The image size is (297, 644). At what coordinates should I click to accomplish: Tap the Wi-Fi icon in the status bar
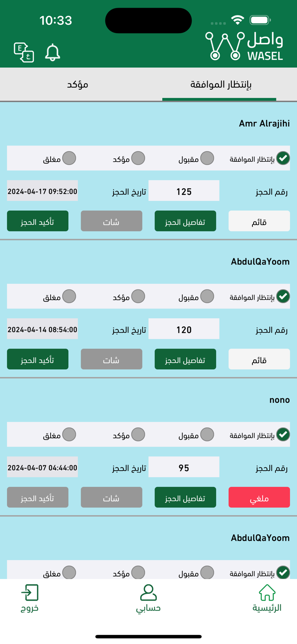coord(237,19)
